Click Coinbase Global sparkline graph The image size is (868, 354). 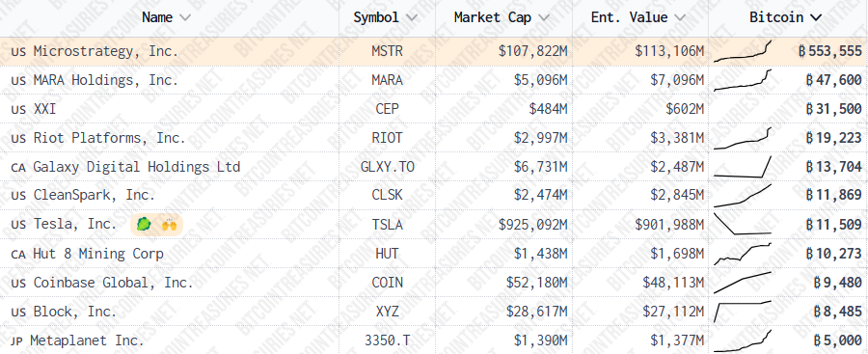(x=743, y=283)
